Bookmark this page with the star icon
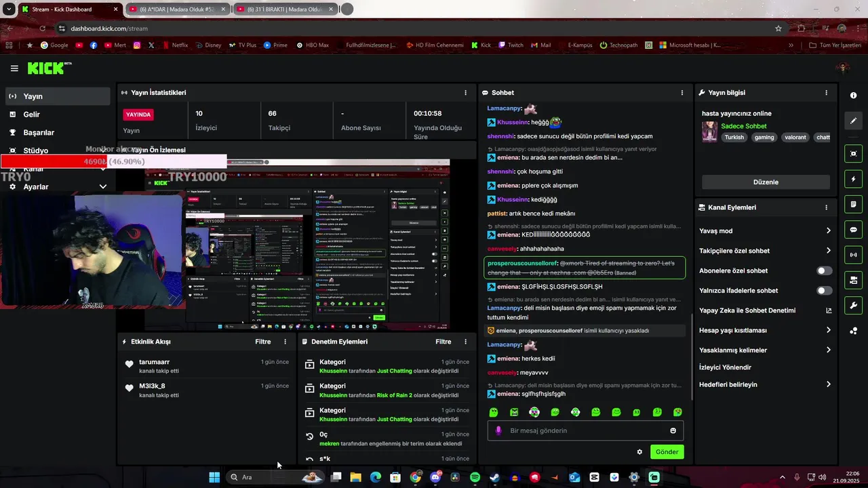The width and height of the screenshot is (868, 488). (778, 28)
